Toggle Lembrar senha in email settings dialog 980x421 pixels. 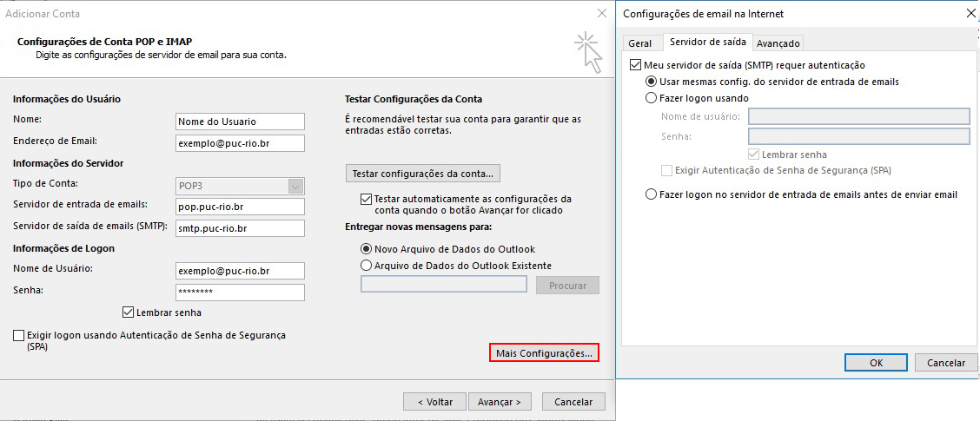pos(754,155)
